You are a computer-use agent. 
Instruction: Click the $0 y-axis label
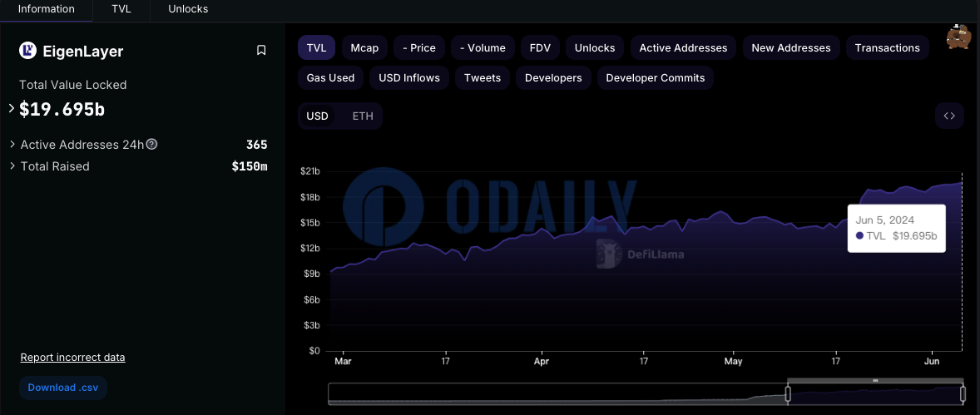coord(314,351)
